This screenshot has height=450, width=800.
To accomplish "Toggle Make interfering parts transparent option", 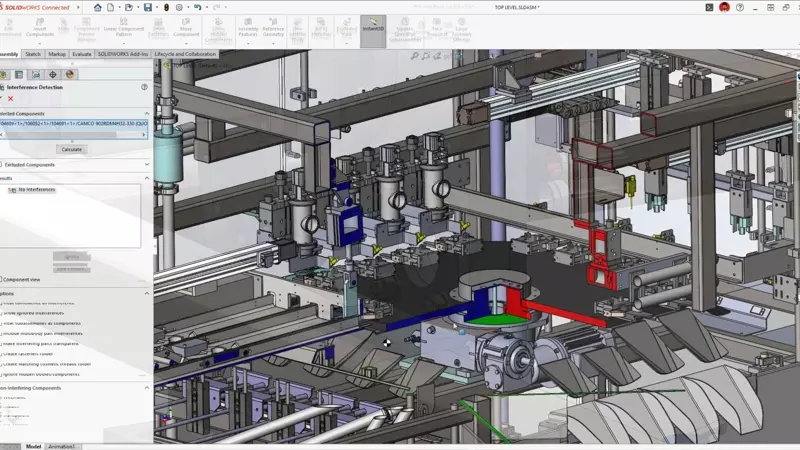I will 2,344.
